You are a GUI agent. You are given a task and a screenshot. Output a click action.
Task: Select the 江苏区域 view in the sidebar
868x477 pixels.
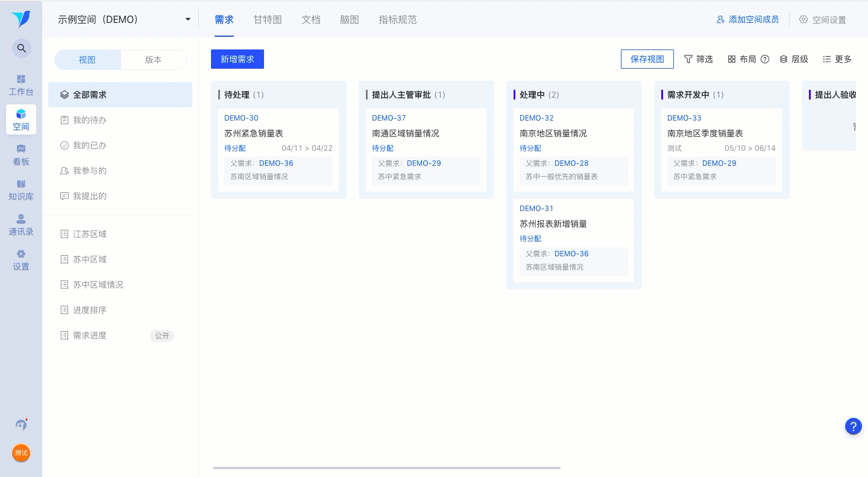click(90, 234)
